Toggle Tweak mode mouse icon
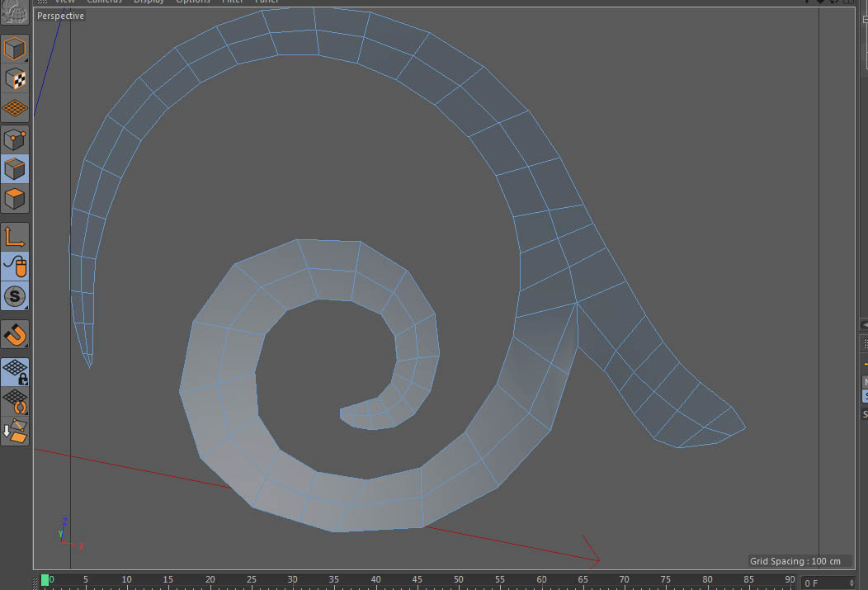This screenshot has width=868, height=590. tap(15, 267)
